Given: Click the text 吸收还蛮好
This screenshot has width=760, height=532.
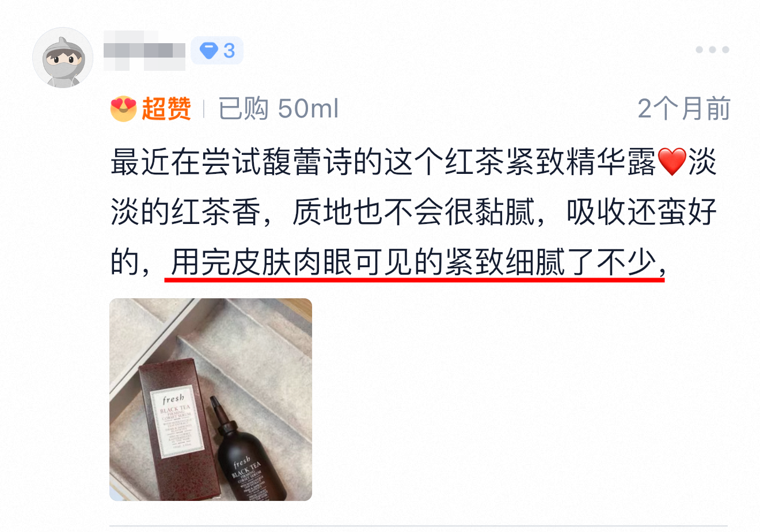Looking at the screenshot, I should click(641, 213).
